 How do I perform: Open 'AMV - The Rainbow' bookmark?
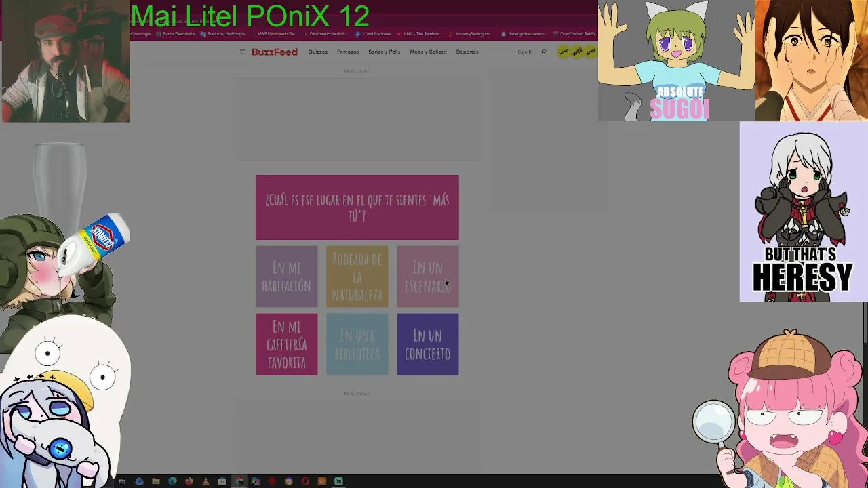420,33
